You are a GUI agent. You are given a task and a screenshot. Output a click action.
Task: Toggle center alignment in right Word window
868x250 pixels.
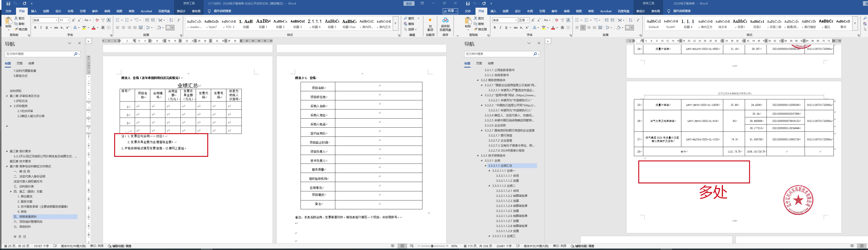click(583, 28)
